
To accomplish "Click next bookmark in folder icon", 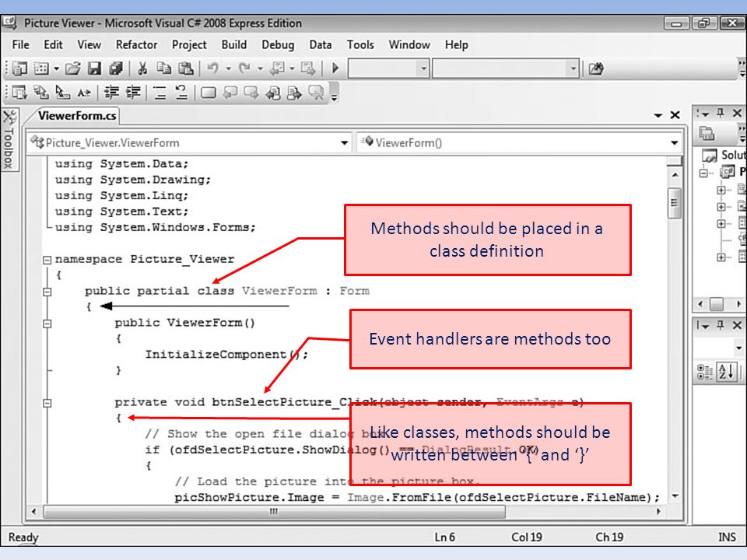I will (294, 92).
